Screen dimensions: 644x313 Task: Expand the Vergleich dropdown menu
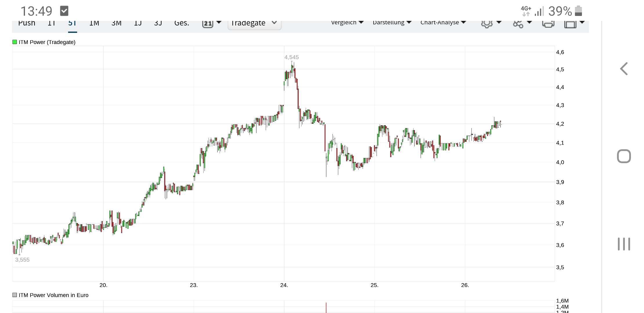click(x=347, y=23)
